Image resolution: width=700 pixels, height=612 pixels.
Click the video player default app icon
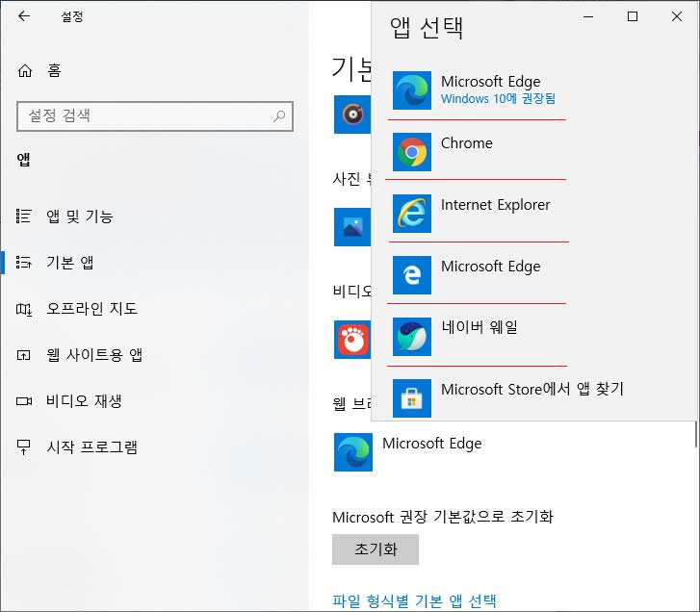pyautogui.click(x=352, y=340)
